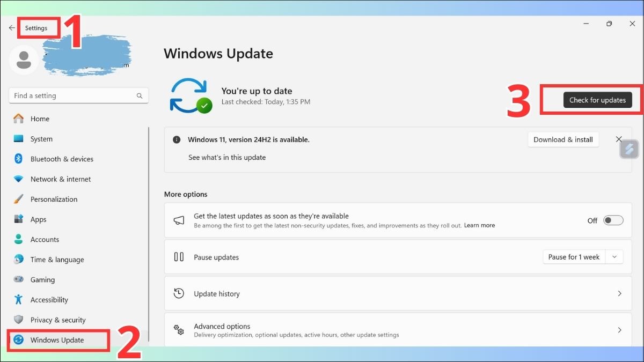Click the large update status sync icon
644x362 pixels.
[190, 95]
